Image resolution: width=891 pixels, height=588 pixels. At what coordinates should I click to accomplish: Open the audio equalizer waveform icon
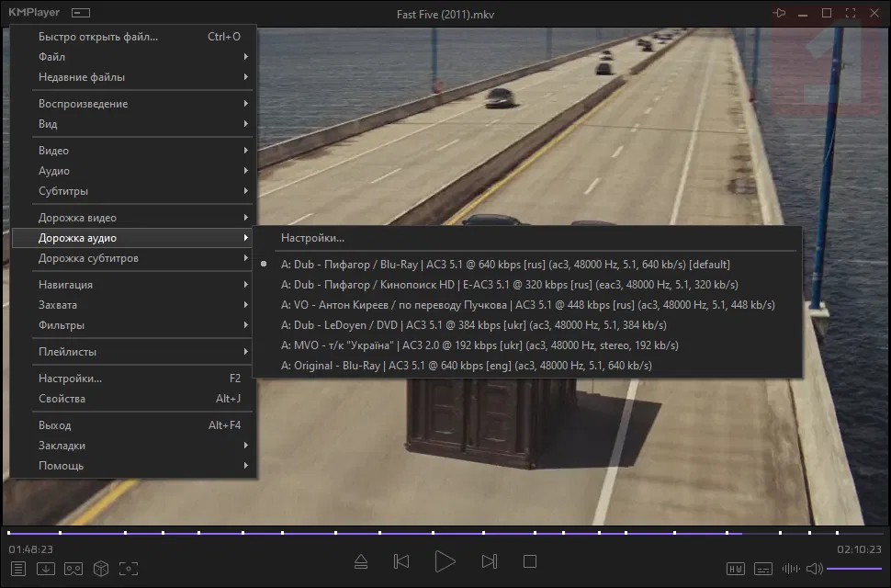click(x=791, y=569)
